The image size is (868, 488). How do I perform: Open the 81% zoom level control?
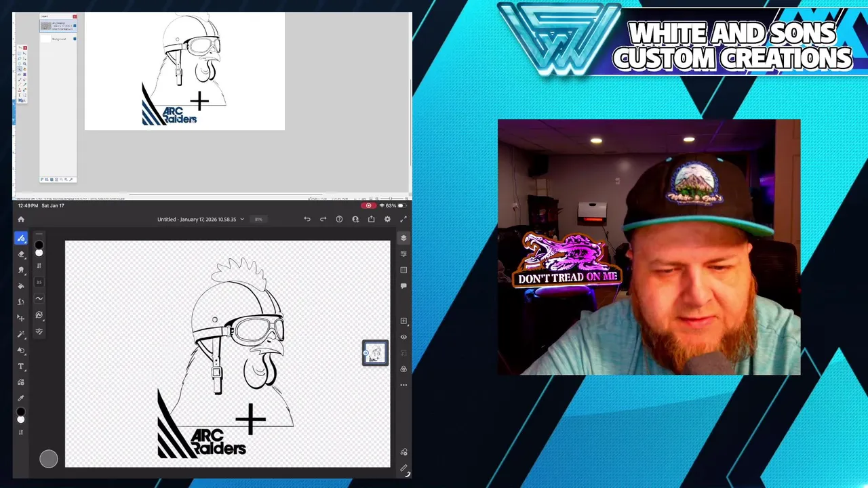258,219
